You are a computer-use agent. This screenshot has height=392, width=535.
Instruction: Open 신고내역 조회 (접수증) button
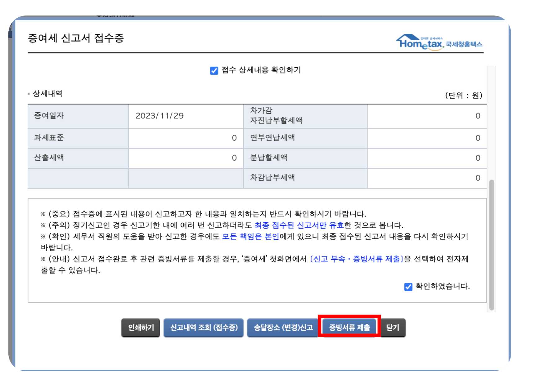[204, 327]
